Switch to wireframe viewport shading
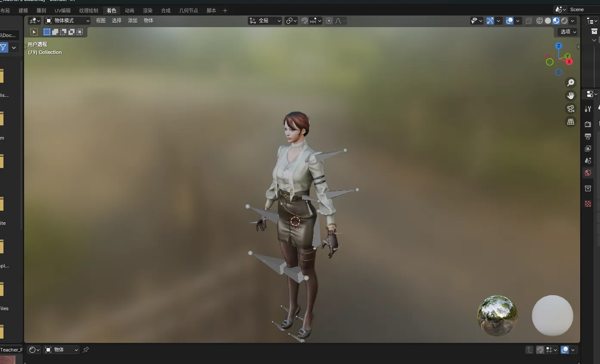This screenshot has width=600, height=364. [x=540, y=21]
